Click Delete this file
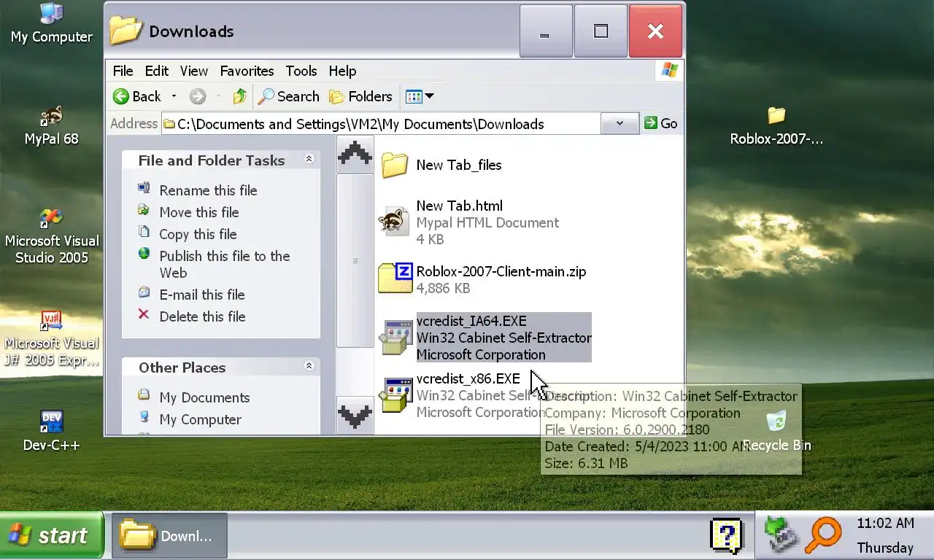 point(202,316)
